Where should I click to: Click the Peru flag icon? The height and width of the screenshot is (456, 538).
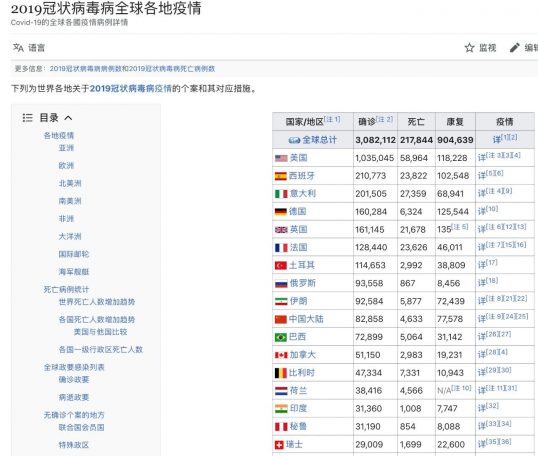281,426
